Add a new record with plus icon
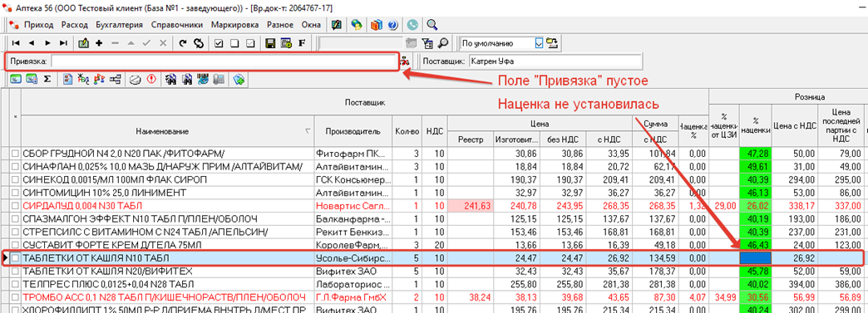The image size is (868, 313). click(100, 43)
